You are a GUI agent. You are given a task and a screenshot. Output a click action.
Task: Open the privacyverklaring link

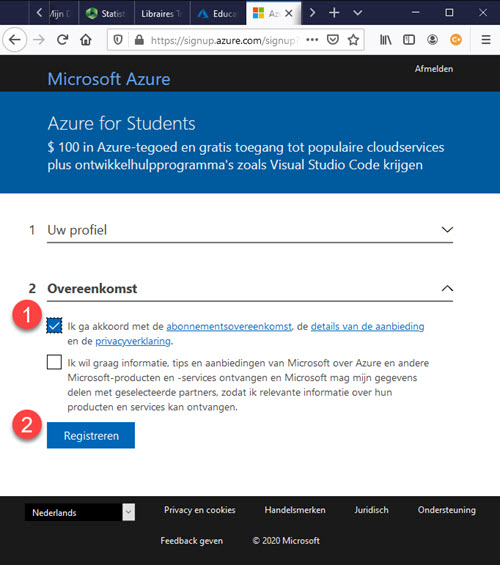133,341
